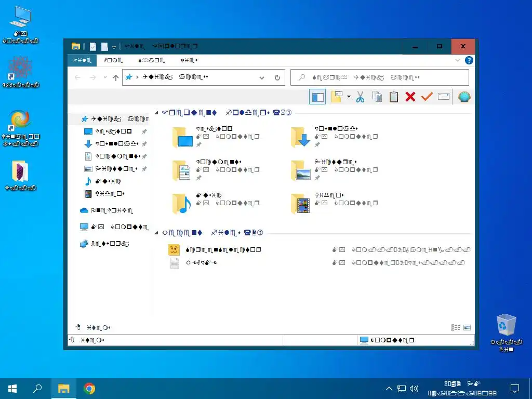
Task: Click the clipboard Paste icon
Action: (394, 97)
